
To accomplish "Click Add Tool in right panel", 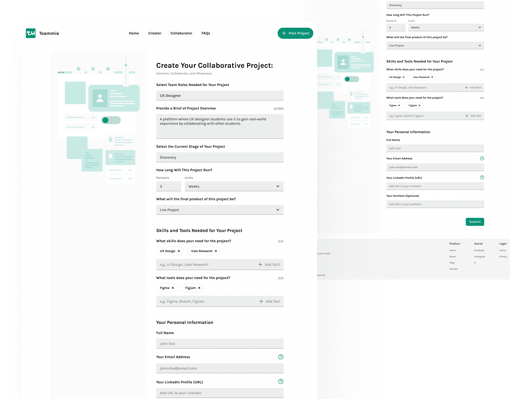I will click(x=473, y=116).
